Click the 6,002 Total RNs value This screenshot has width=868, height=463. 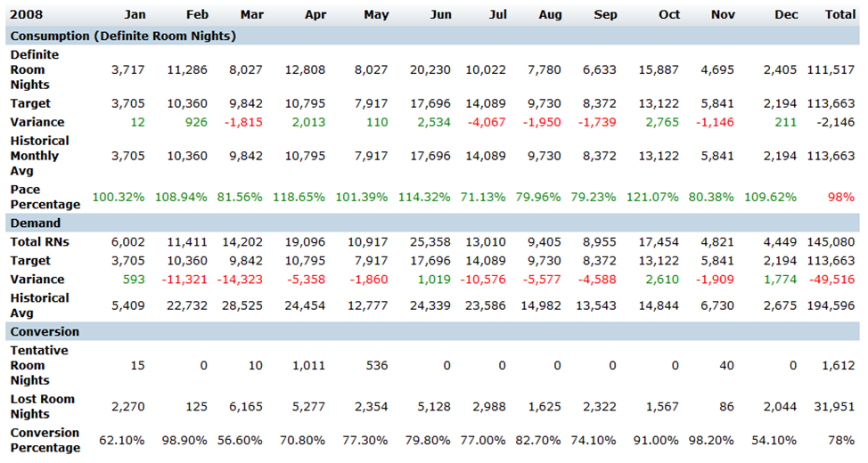coord(127,242)
